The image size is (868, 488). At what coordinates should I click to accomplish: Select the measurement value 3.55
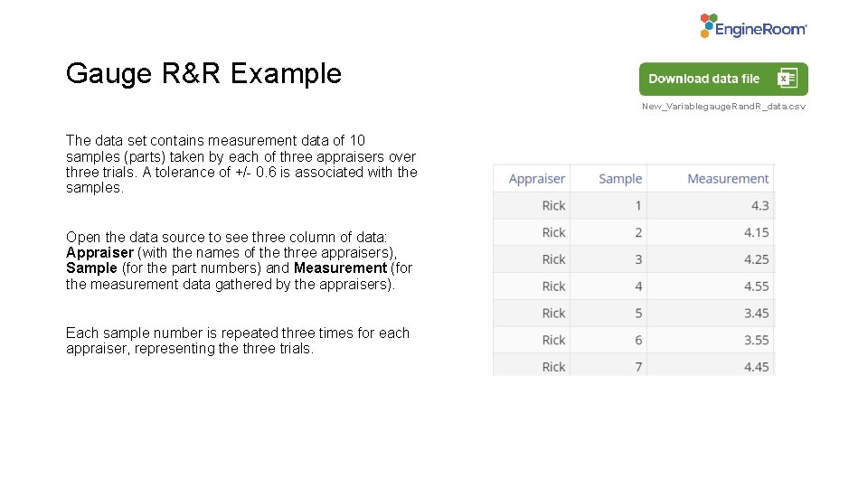point(756,341)
